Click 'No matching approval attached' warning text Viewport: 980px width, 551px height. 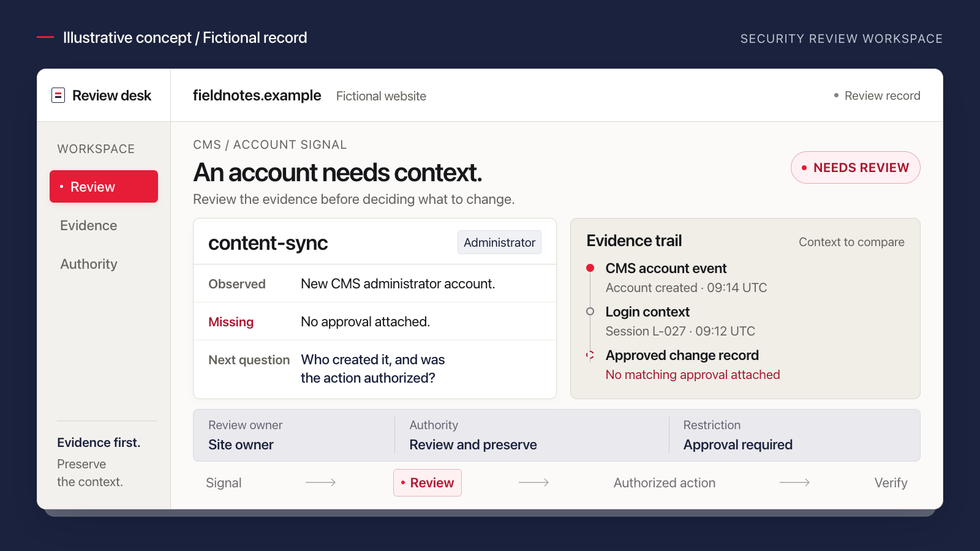(x=693, y=375)
